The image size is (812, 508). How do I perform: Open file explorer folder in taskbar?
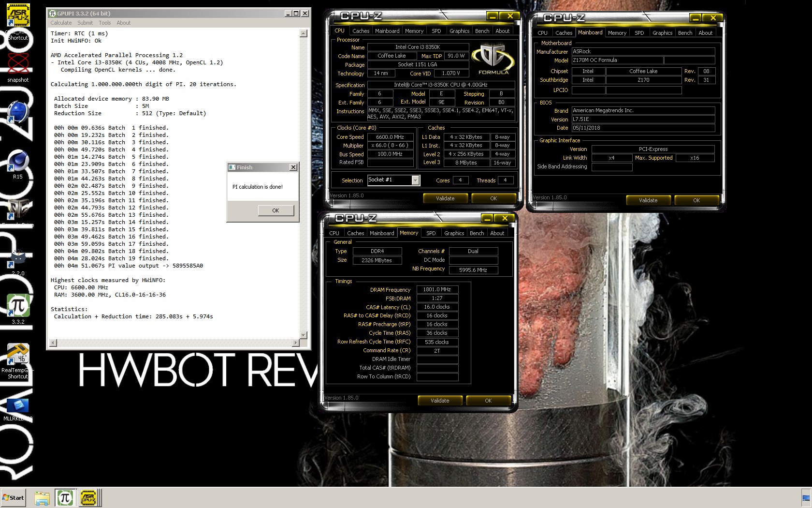(42, 498)
